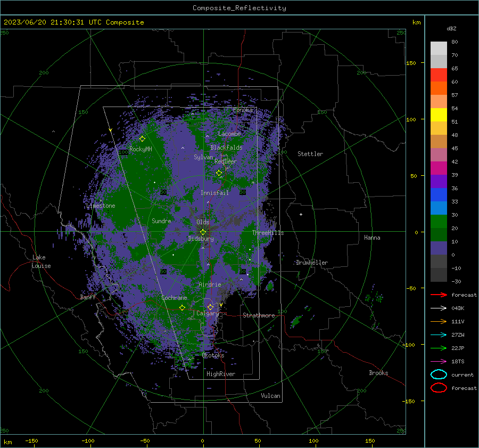Screen dimensions: 479x448
Task: Click the yellow marker near RedDeer
Action: [x=219, y=173]
